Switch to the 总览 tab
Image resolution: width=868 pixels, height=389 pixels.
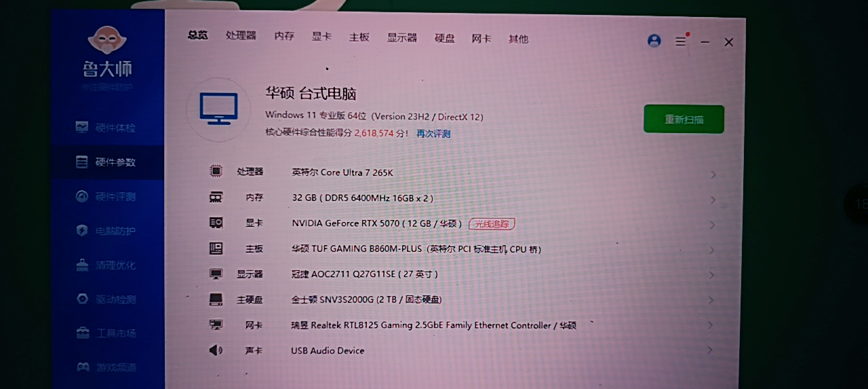[x=198, y=35]
